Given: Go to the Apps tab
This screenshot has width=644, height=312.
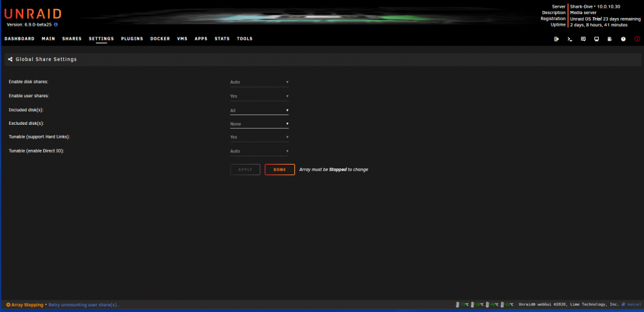Looking at the screenshot, I should tap(201, 39).
